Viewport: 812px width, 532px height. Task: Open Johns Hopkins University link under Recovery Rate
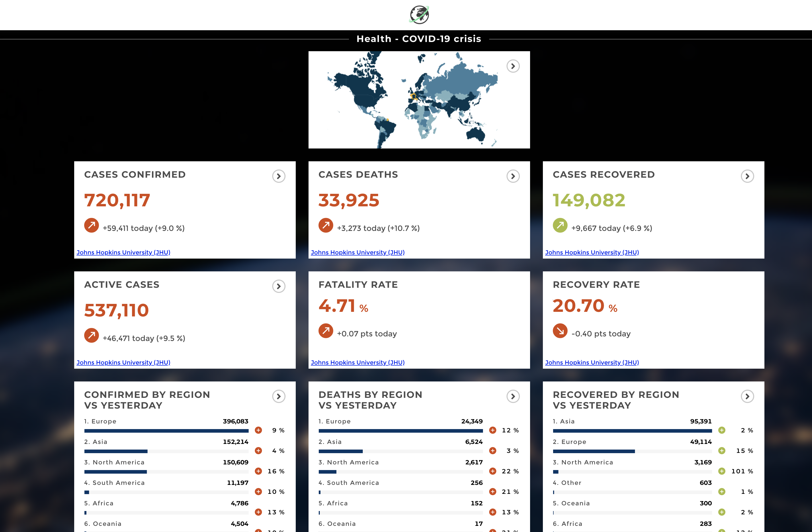point(592,362)
